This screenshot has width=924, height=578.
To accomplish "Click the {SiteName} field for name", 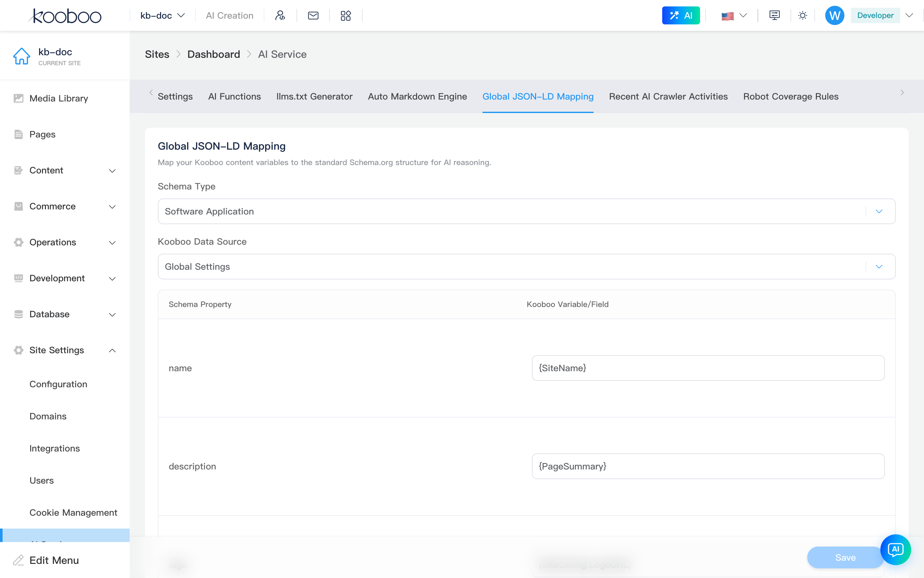I will click(x=708, y=368).
